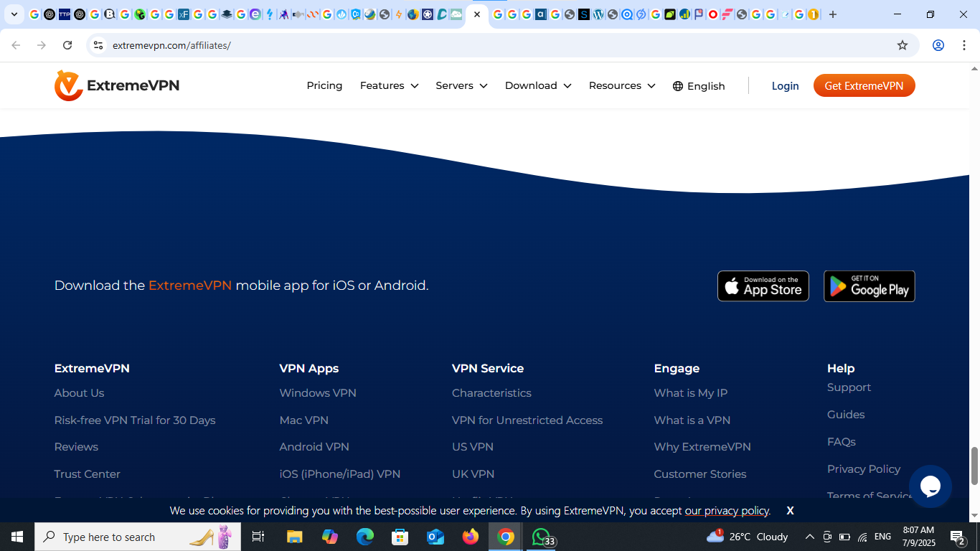Open Copilot icon in taskbar
The image size is (980, 551).
click(330, 537)
